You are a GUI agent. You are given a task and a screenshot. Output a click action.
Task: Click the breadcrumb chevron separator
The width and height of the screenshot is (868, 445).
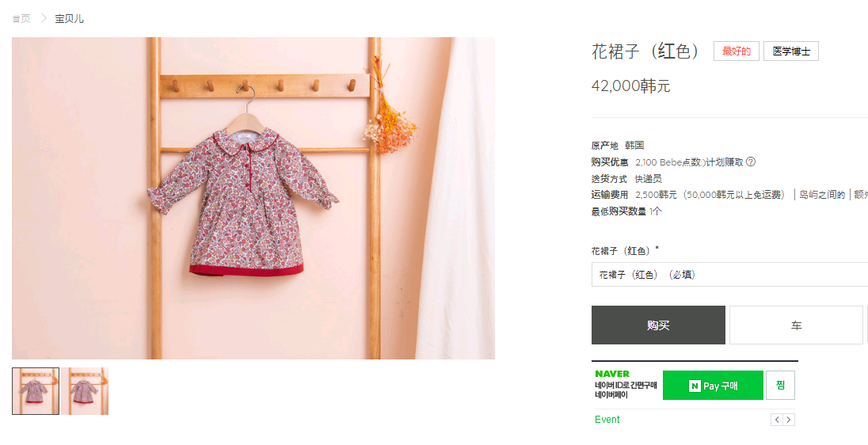[x=44, y=18]
